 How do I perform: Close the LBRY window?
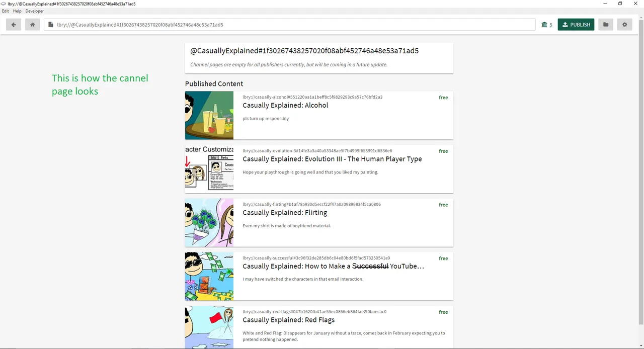click(635, 4)
